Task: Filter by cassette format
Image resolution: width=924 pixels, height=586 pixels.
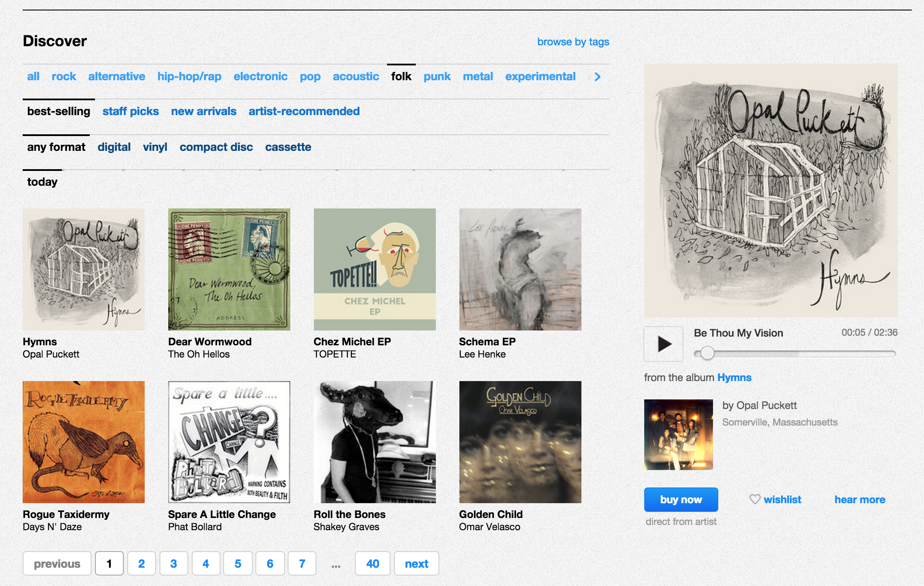Action: click(288, 147)
